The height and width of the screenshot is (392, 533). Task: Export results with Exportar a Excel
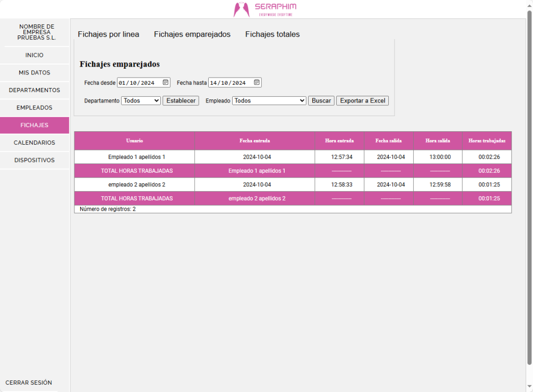click(362, 101)
